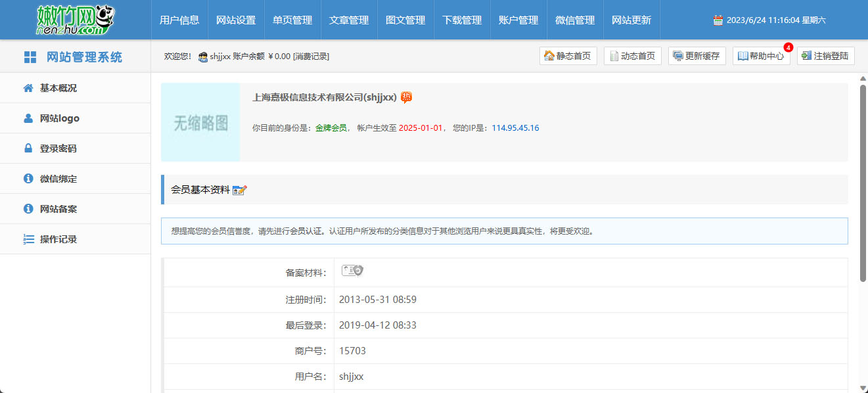Select 网站logo in the sidebar
Image resolution: width=868 pixels, height=393 pixels.
point(59,118)
